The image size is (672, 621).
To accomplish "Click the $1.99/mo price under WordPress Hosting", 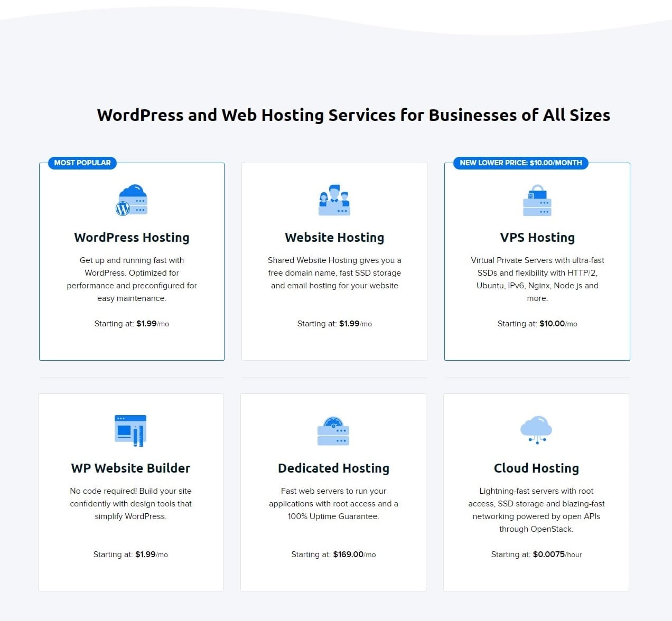I will pyautogui.click(x=146, y=324).
